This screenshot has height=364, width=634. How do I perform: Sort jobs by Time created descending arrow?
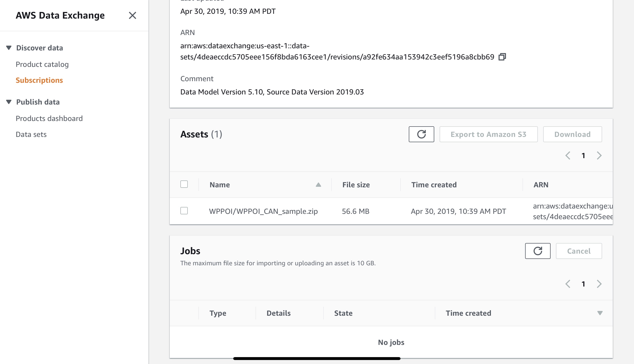[600, 313]
